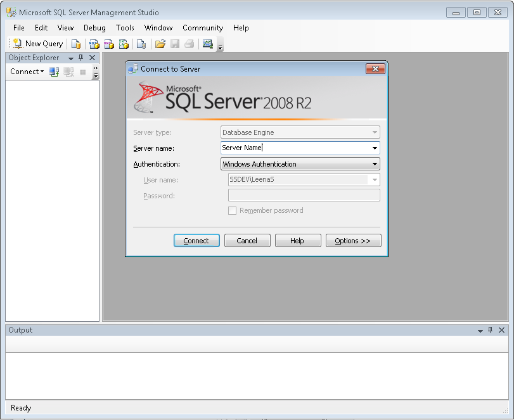Start an Analysis Services XMLA Query

[124, 44]
